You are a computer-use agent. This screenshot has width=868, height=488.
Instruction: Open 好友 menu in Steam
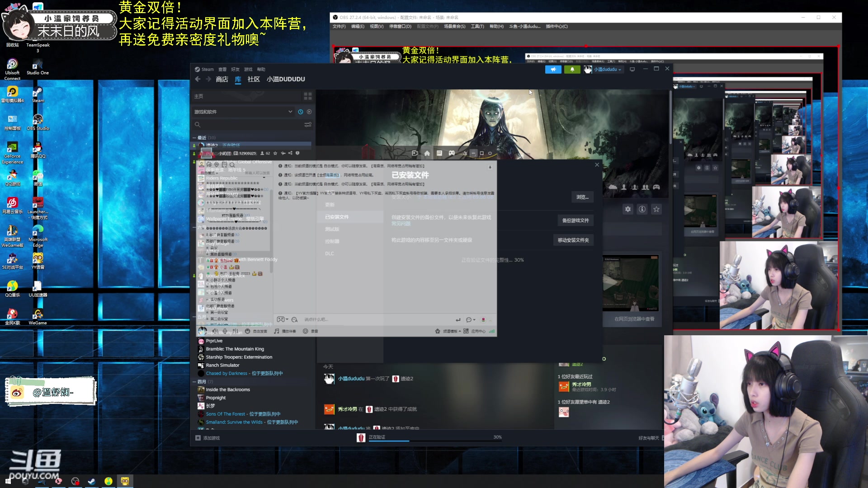tap(235, 69)
